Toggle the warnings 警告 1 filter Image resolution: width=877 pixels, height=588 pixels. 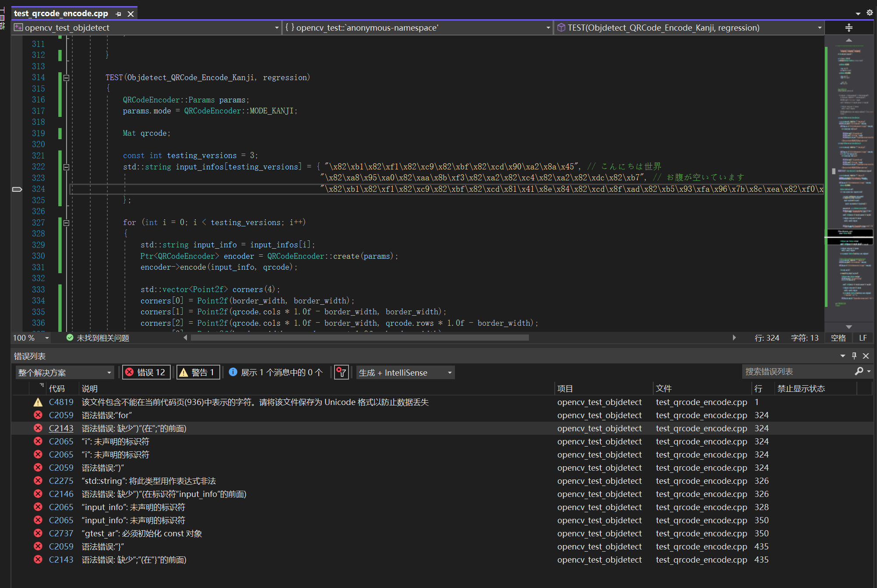pyautogui.click(x=198, y=372)
